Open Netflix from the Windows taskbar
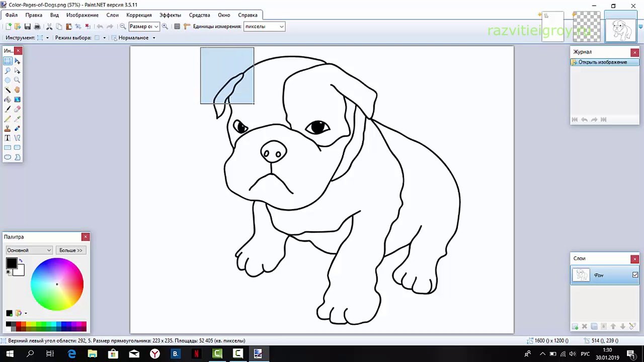This screenshot has height=362, width=644. click(196, 354)
